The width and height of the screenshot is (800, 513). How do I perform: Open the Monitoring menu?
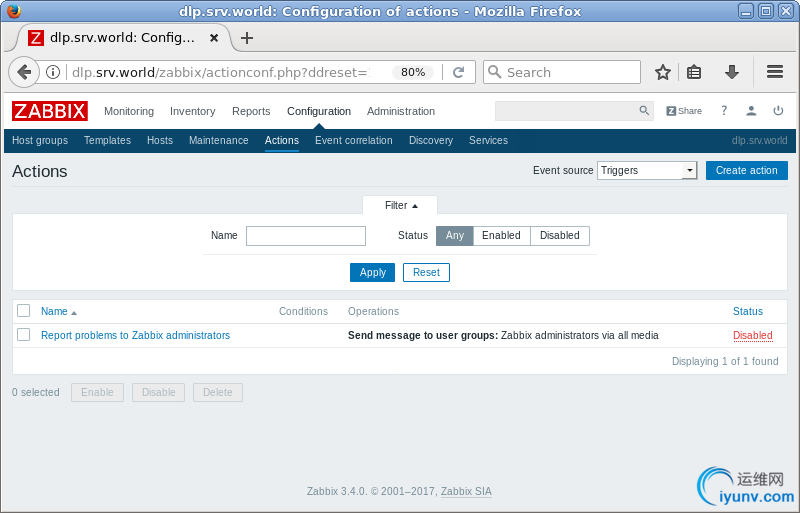[x=129, y=111]
